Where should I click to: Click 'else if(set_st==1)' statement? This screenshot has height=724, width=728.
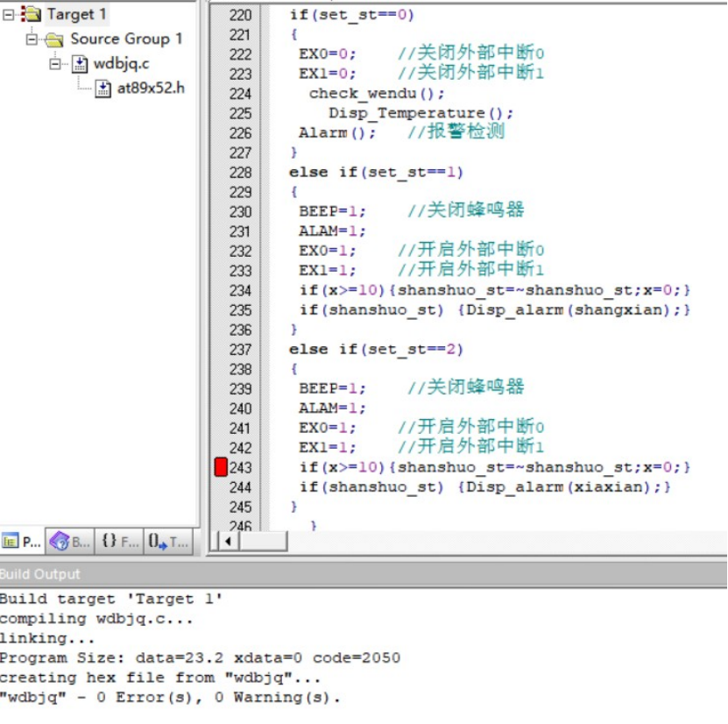coord(376,173)
